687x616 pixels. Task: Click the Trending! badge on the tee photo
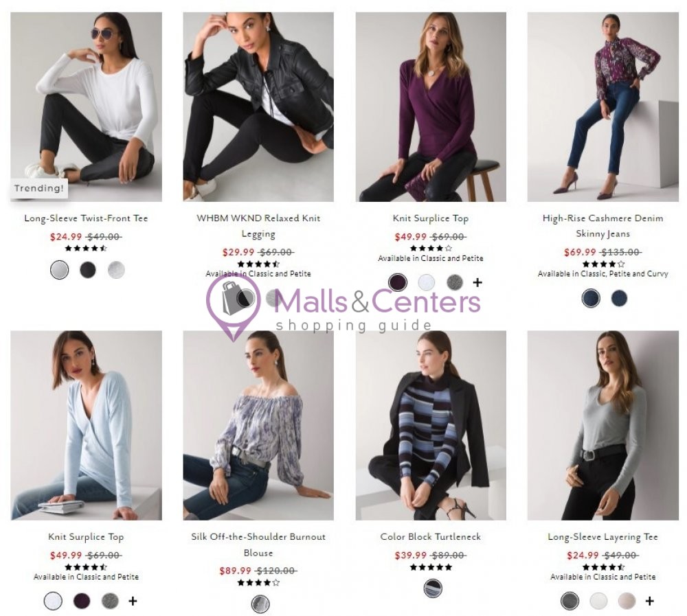click(39, 188)
